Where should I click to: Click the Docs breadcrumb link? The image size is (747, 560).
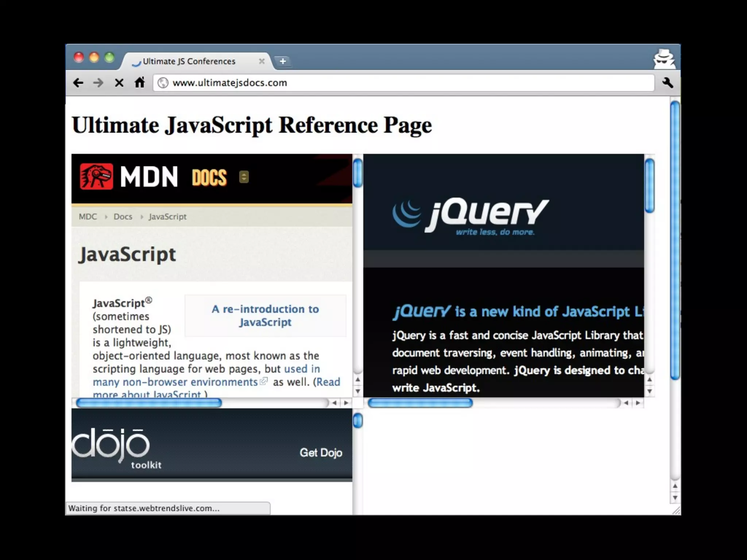pos(123,217)
